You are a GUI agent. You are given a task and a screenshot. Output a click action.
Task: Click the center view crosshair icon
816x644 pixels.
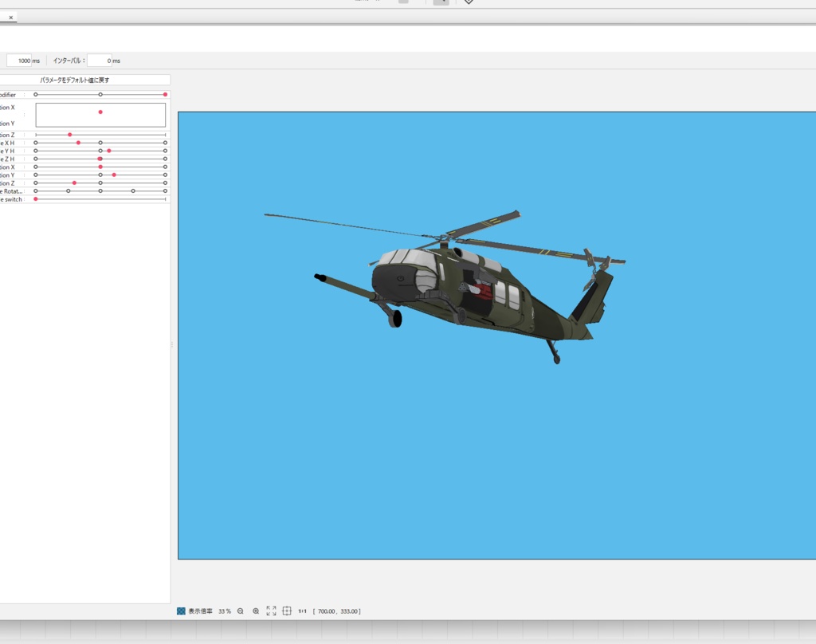pos(287,611)
